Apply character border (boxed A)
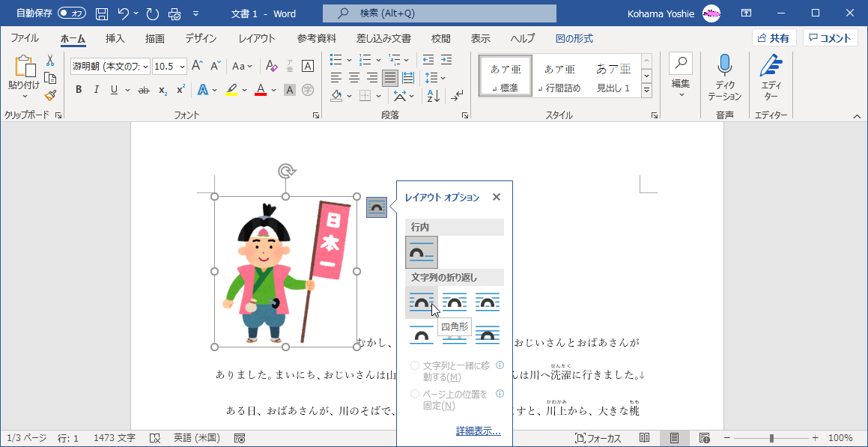This screenshot has width=868, height=447. [x=308, y=66]
